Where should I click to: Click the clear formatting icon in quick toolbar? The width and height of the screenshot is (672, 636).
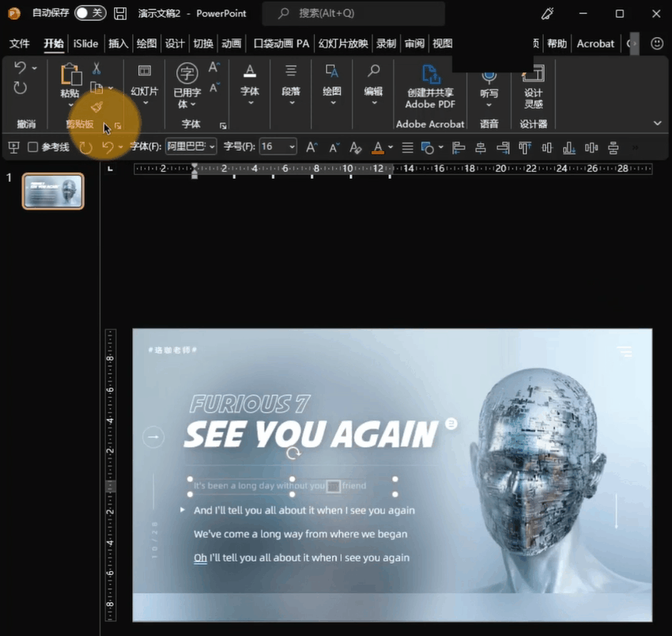pyautogui.click(x=355, y=147)
